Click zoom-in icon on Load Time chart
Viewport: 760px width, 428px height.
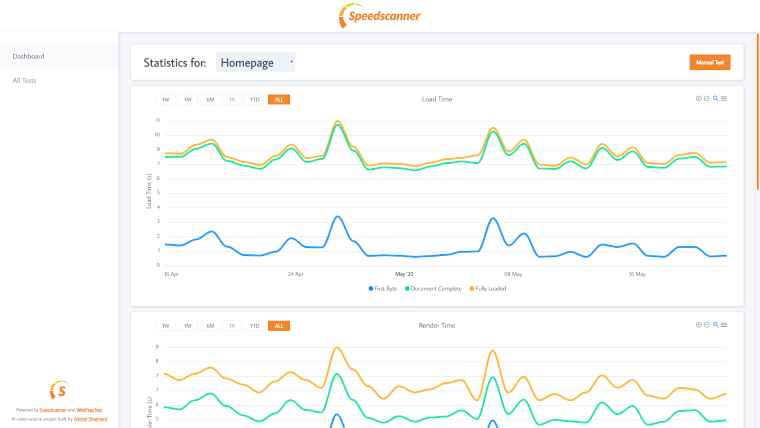pos(698,98)
